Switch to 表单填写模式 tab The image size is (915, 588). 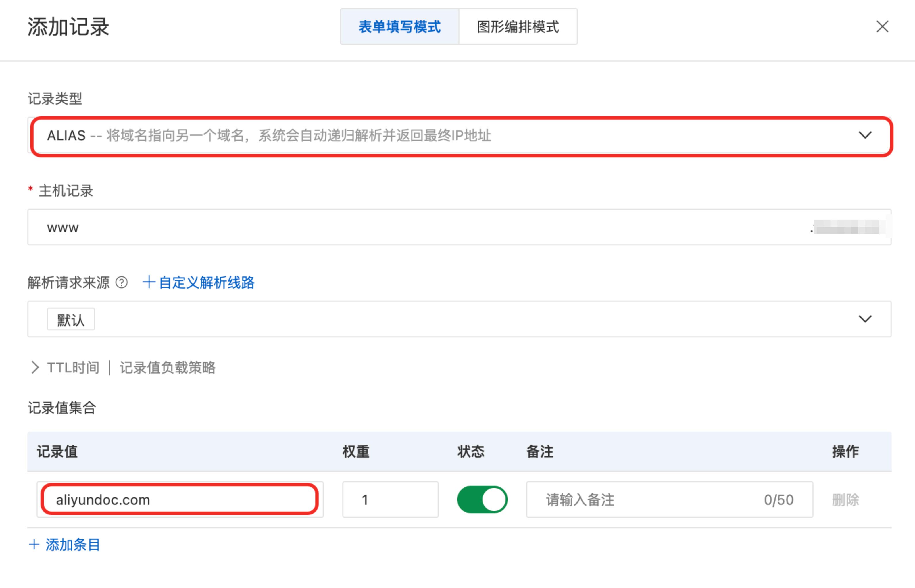click(x=399, y=27)
